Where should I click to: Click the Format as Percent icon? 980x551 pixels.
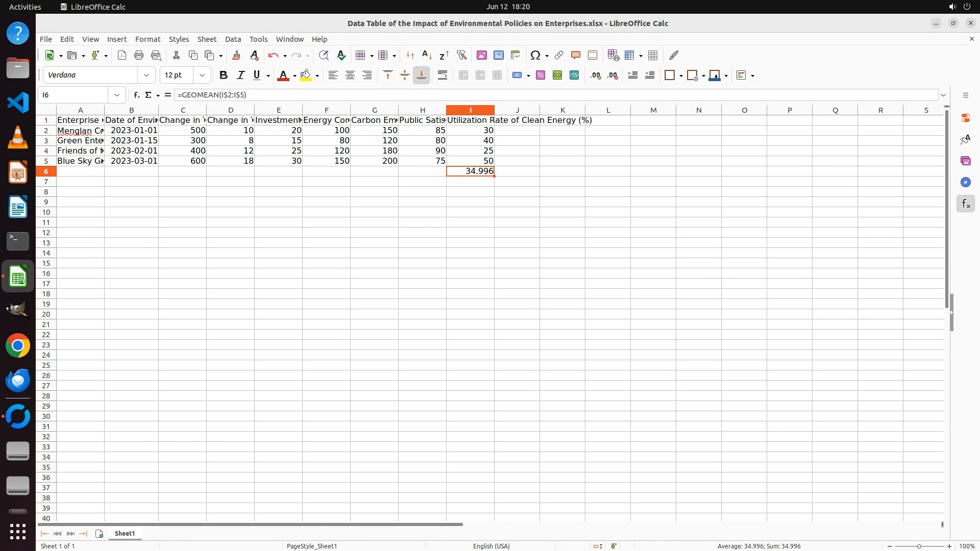(541, 76)
